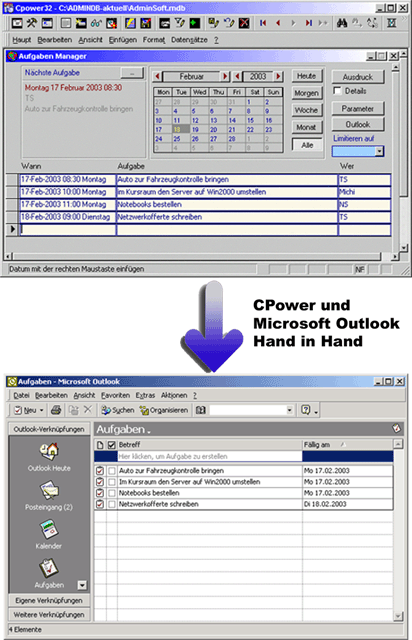Open Haupt menu in CPower

click(x=22, y=40)
